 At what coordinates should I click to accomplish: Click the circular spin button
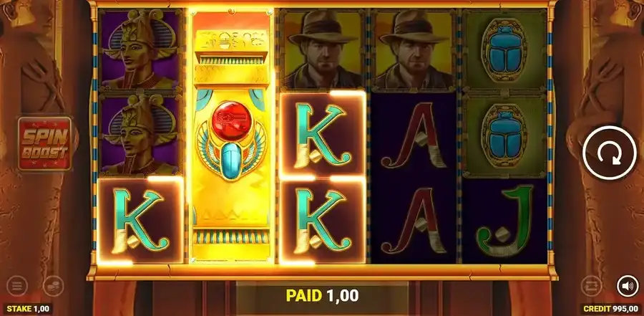(x=610, y=153)
